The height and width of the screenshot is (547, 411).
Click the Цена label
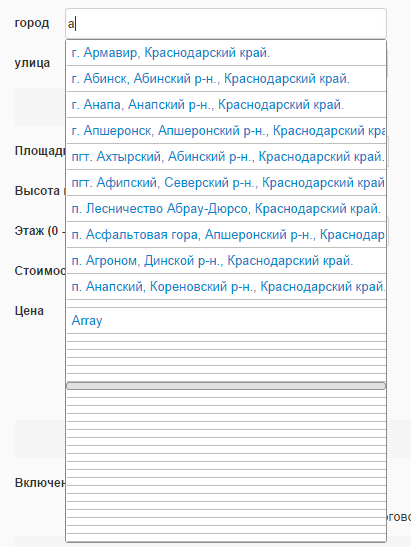[29, 311]
